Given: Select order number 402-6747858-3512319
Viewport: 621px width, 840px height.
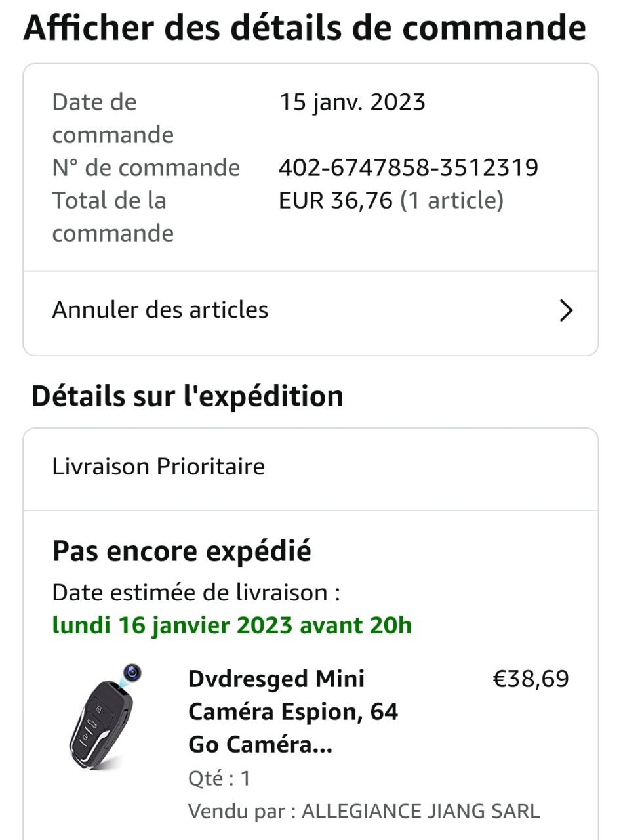Looking at the screenshot, I should coord(408,168).
